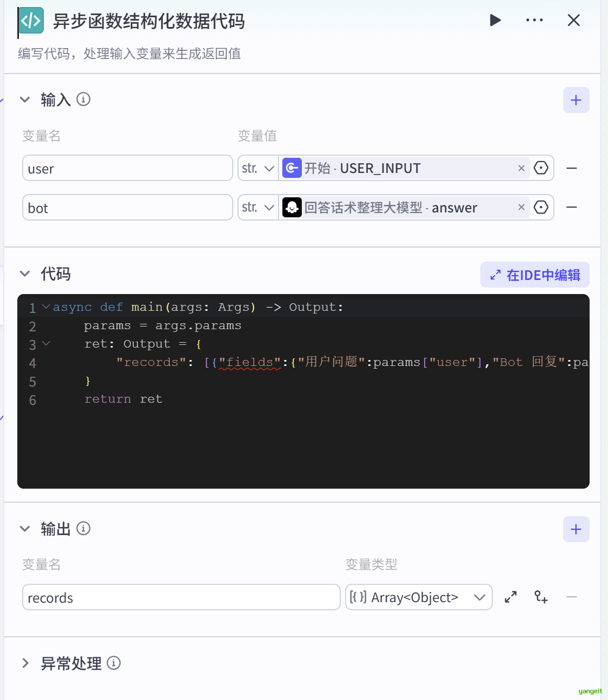Screen dimensions: 608x700
Task: Remove the user input variable row
Action: click(x=571, y=168)
